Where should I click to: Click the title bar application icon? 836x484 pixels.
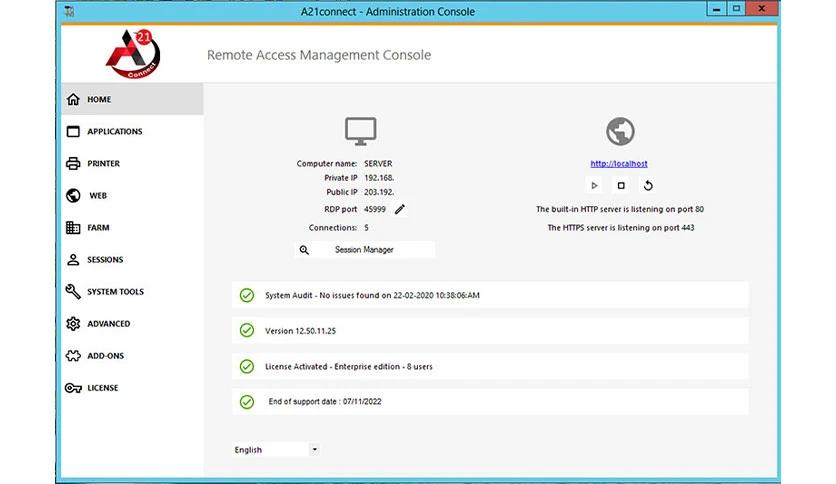pos(69,11)
